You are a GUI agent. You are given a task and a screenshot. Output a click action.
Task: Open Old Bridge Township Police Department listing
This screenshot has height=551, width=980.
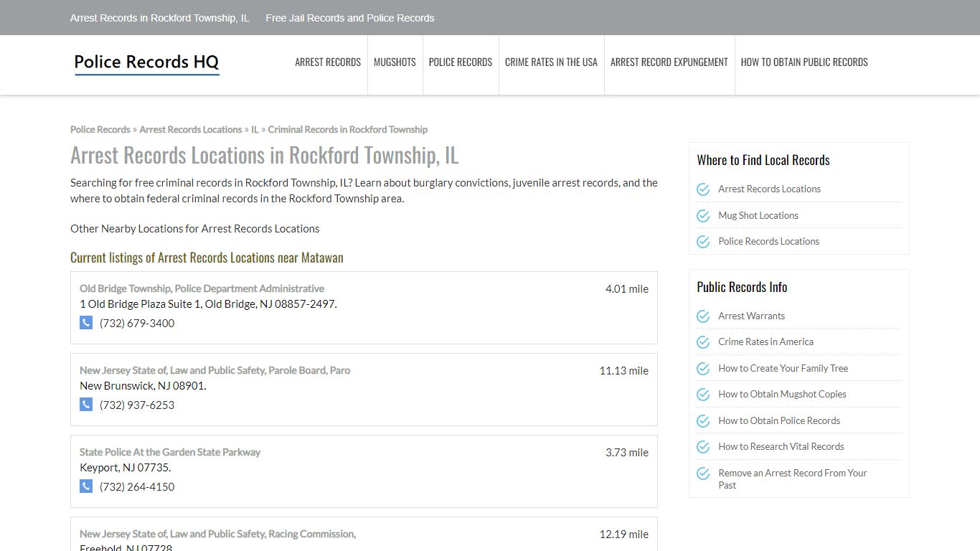click(202, 288)
